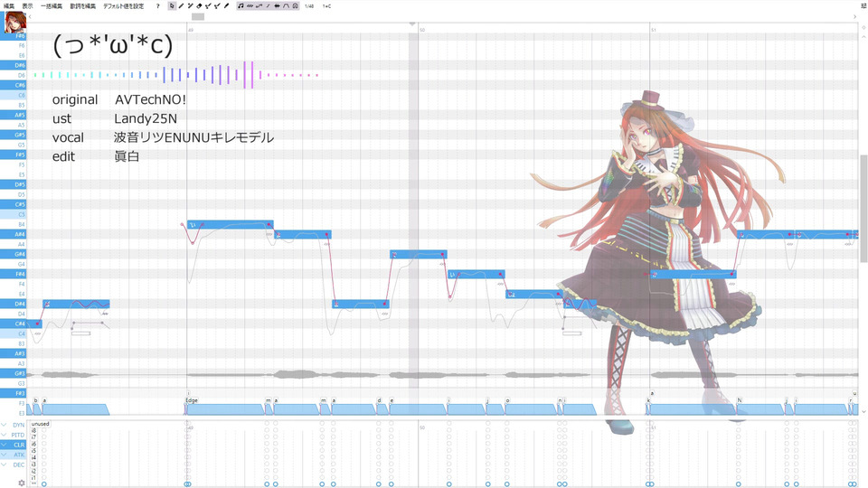Screen dimensions: 868x488
Task: Open the 一括編集 menu
Action: tap(52, 6)
